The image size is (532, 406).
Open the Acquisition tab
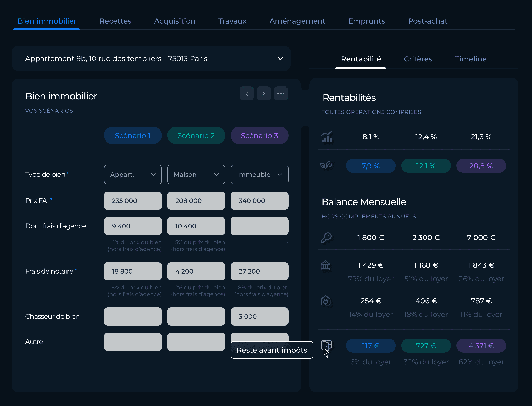pos(175,21)
